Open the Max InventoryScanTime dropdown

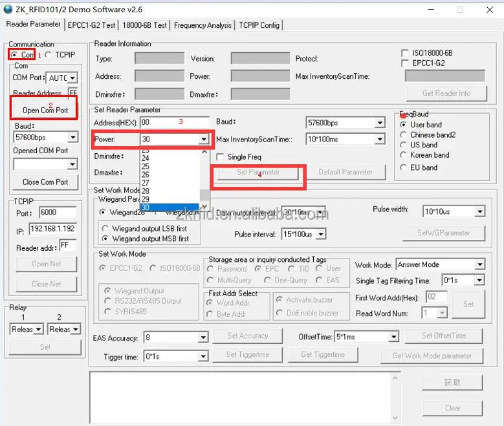pyautogui.click(x=379, y=140)
